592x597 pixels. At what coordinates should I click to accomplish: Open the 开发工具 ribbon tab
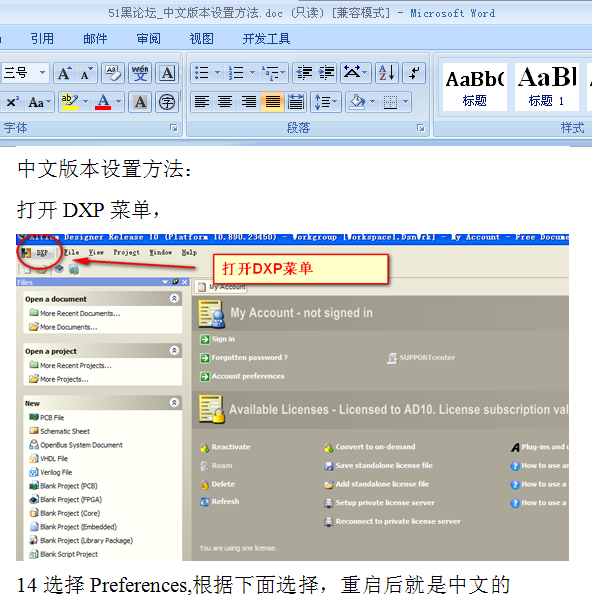point(266,39)
